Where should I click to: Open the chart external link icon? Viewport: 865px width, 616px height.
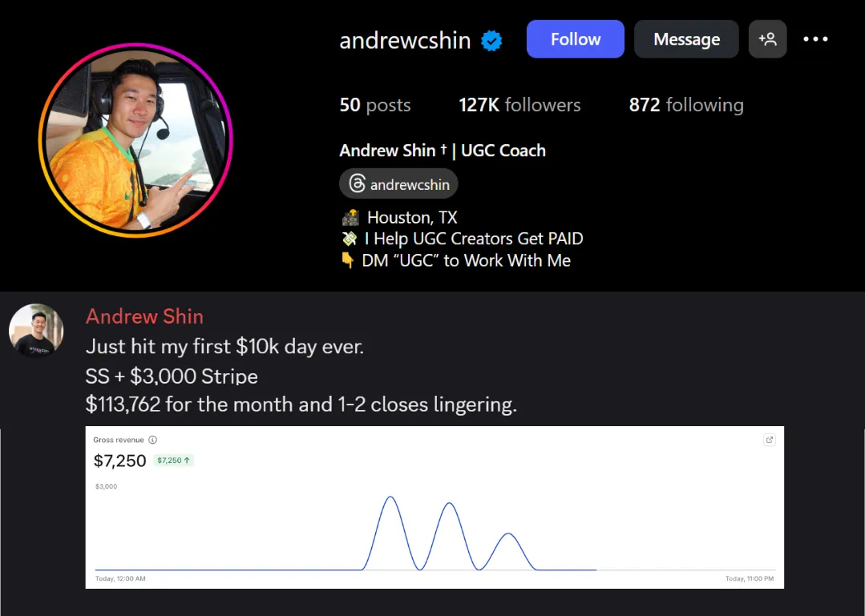769,440
